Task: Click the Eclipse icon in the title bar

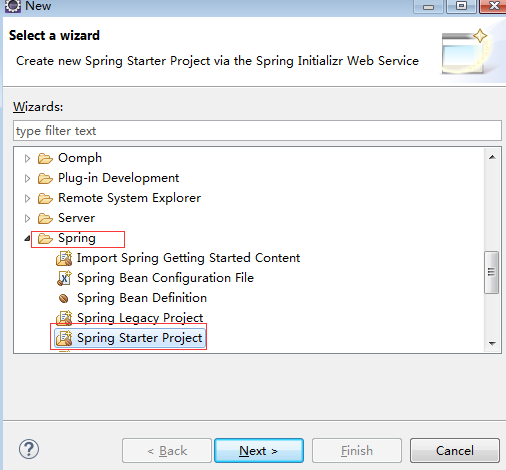Action: 13,6
